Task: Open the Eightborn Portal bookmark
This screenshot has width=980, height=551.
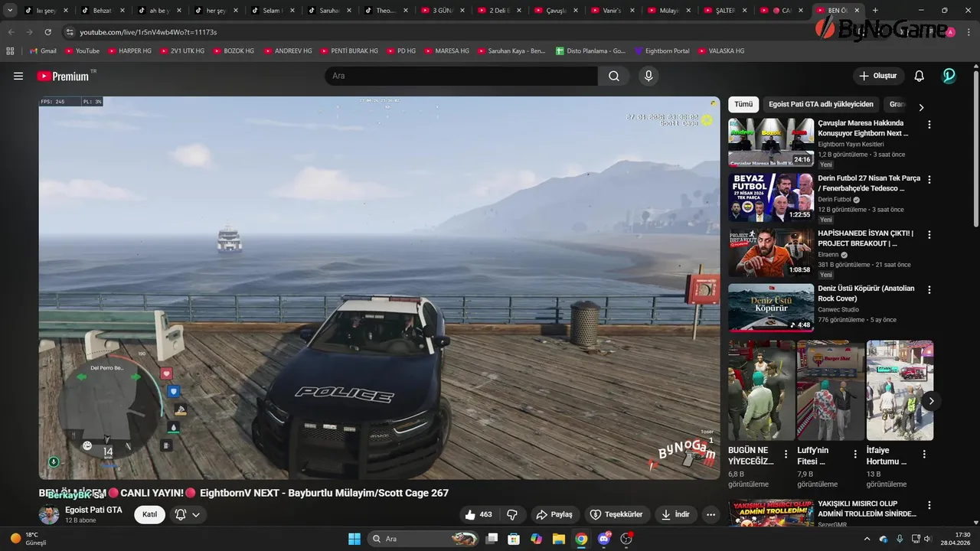Action: click(x=661, y=51)
